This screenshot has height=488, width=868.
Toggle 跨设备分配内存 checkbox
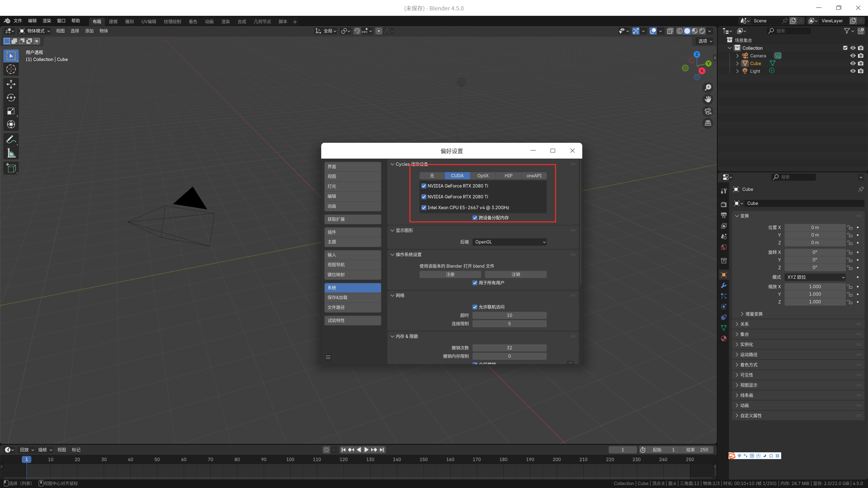click(475, 218)
